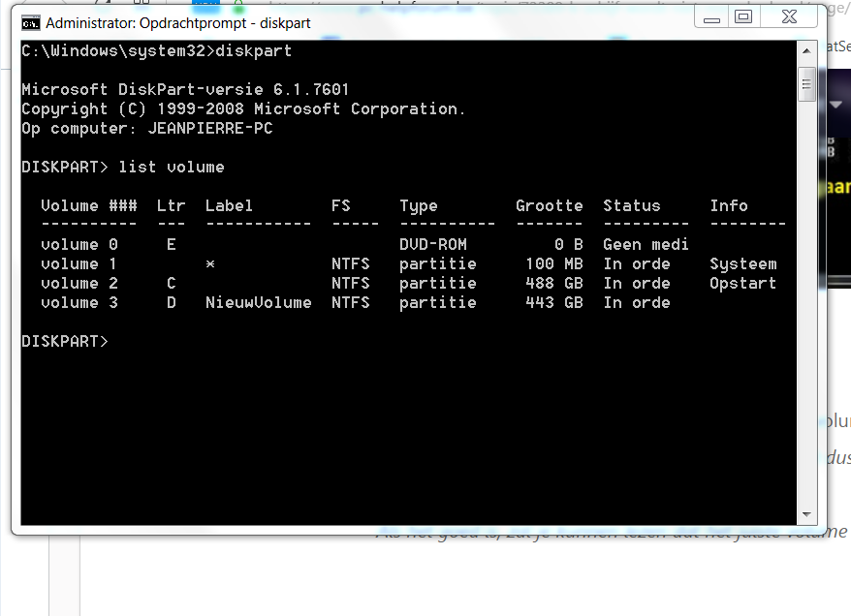Screen dimensions: 851x616
Task: Click the window title 'Administrator: Opdrachtprompt - diskpart'
Action: pos(178,23)
